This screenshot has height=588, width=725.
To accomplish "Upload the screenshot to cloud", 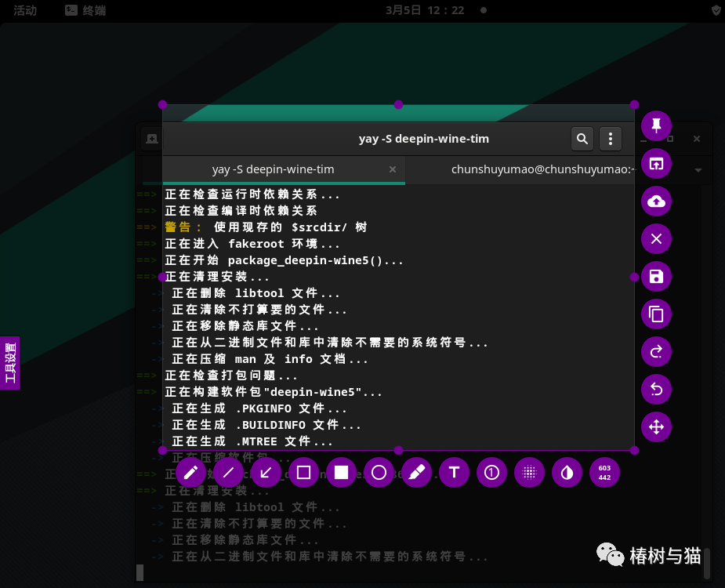I will (656, 201).
